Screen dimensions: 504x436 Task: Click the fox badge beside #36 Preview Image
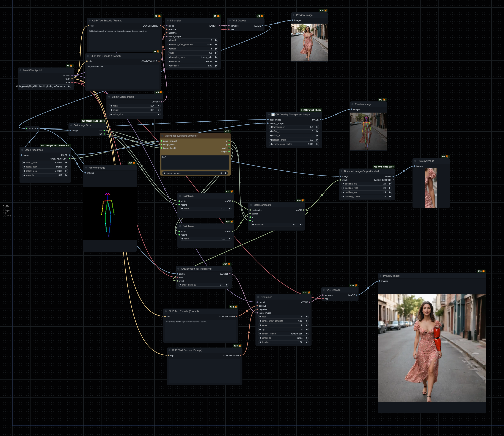[x=326, y=11]
